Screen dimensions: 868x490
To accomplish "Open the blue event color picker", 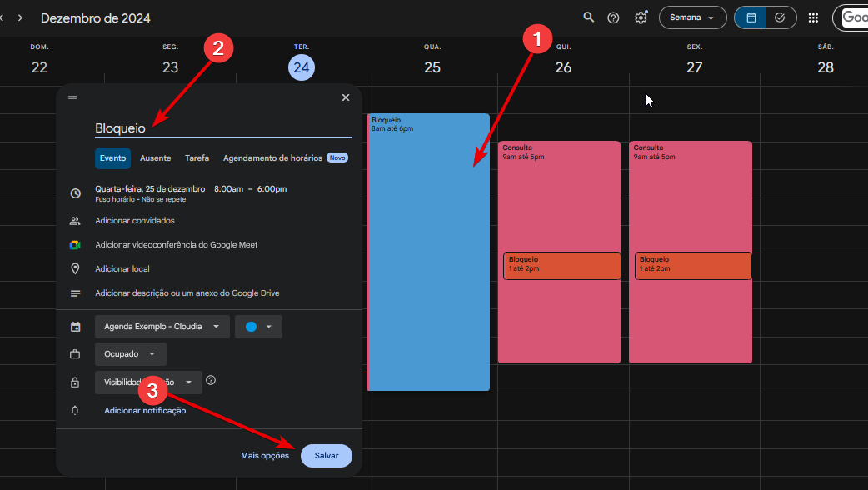I will 258,327.
